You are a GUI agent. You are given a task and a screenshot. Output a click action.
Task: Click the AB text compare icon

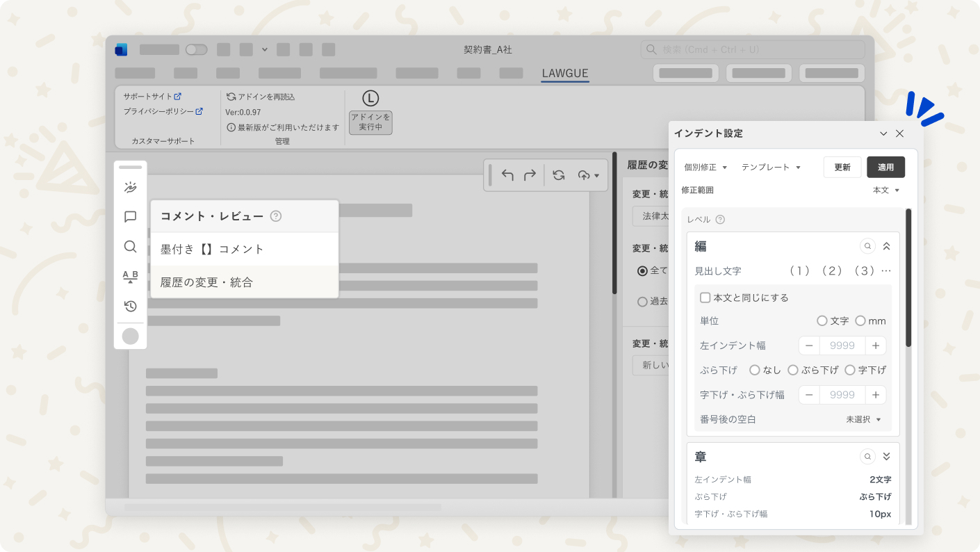tap(130, 277)
